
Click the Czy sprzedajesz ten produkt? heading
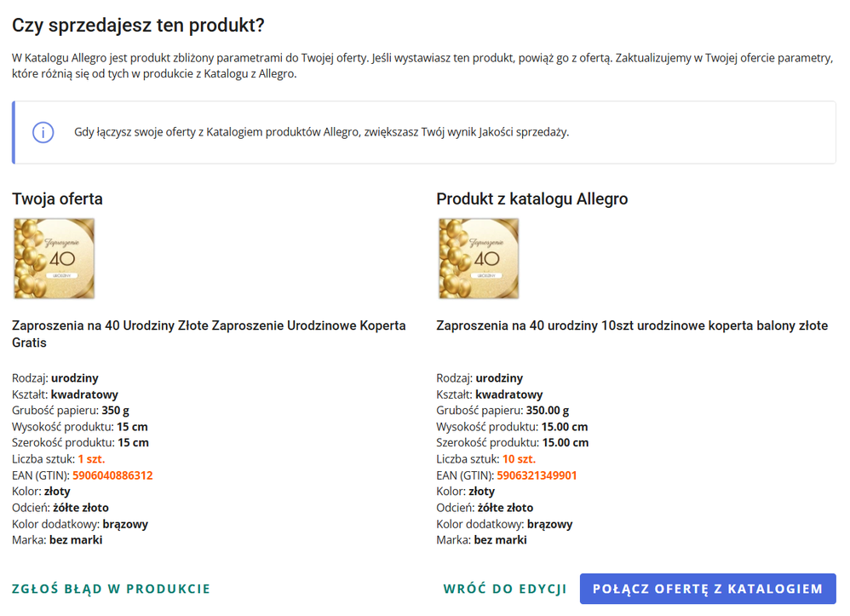tap(138, 26)
